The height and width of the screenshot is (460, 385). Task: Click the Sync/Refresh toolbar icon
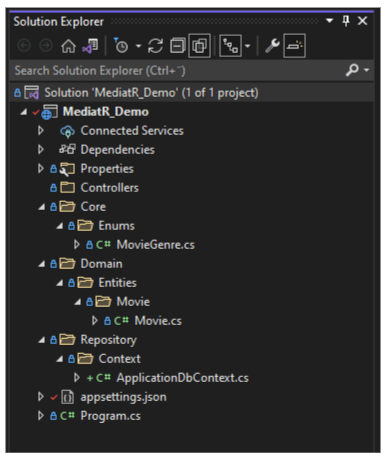click(155, 46)
